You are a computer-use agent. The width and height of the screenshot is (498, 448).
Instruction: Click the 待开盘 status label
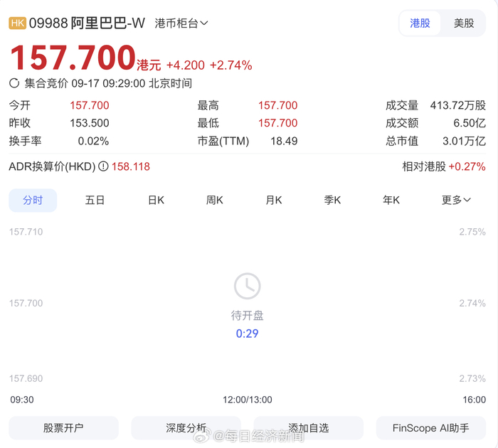(x=247, y=316)
